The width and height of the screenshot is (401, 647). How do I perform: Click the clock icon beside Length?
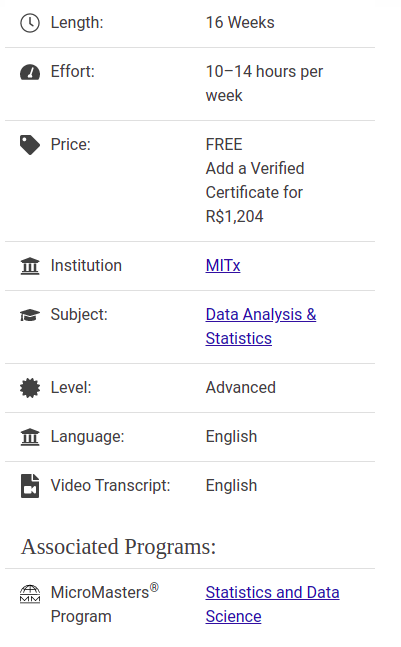[x=30, y=23]
